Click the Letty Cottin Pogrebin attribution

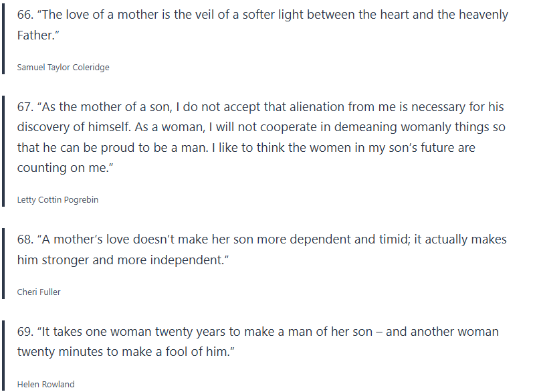tap(58, 199)
